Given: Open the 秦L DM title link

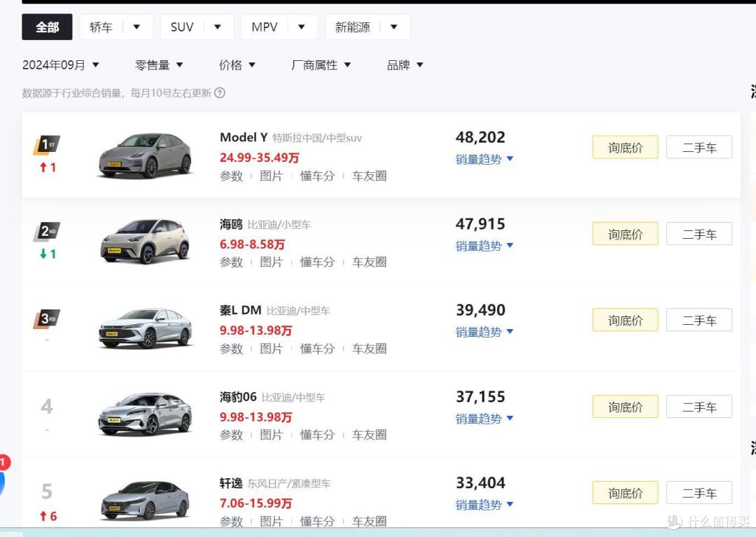Looking at the screenshot, I should tap(241, 310).
